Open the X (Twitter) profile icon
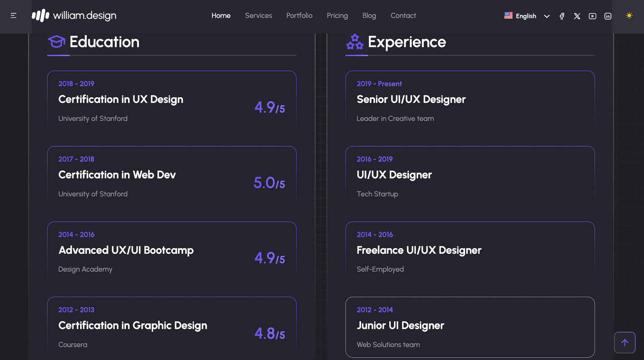Viewport: 644px width, 360px height. [577, 16]
